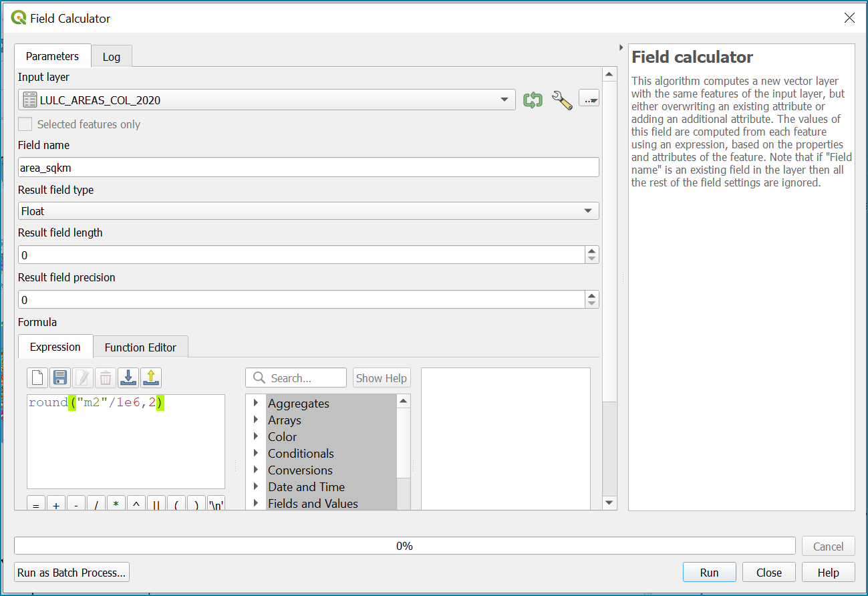Click the browse layer ellipsis button
Image resolution: width=868 pixels, height=596 pixels.
coord(589,100)
